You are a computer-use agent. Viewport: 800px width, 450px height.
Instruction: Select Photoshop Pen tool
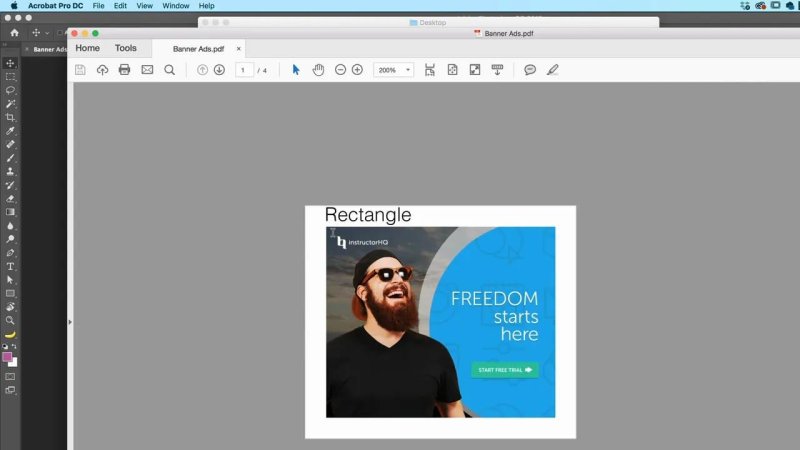10,253
